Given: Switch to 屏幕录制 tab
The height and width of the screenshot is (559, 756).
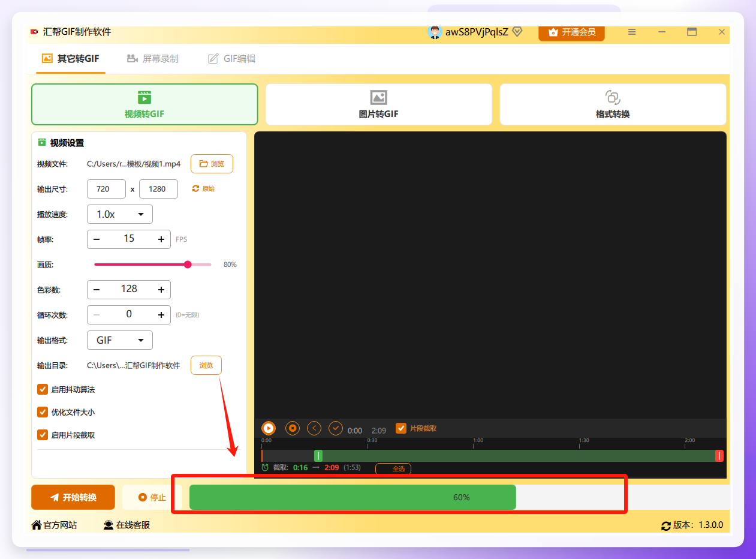Looking at the screenshot, I should pyautogui.click(x=152, y=59).
